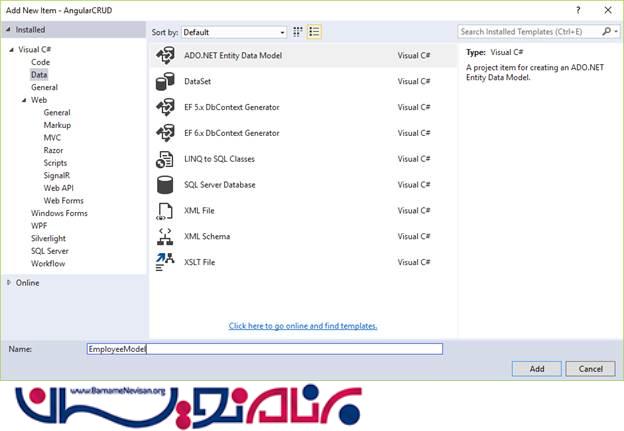Open the Sort by Default dropdown
Image resolution: width=624 pixels, height=431 pixels.
234,32
